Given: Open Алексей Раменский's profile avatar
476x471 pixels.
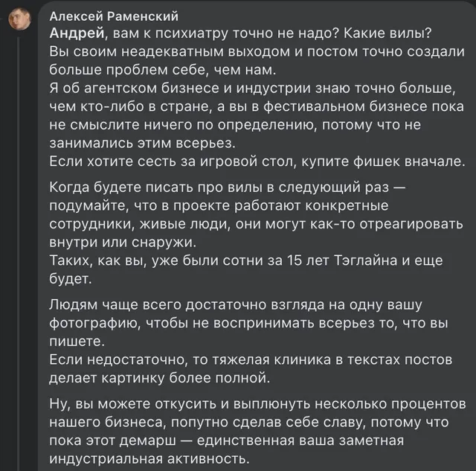Looking at the screenshot, I should 20,19.
